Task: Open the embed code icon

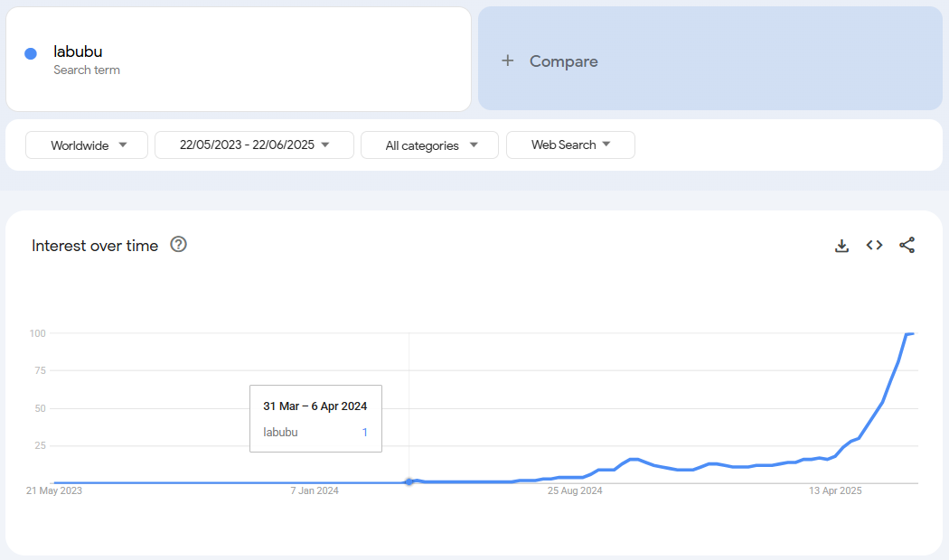Action: [874, 246]
